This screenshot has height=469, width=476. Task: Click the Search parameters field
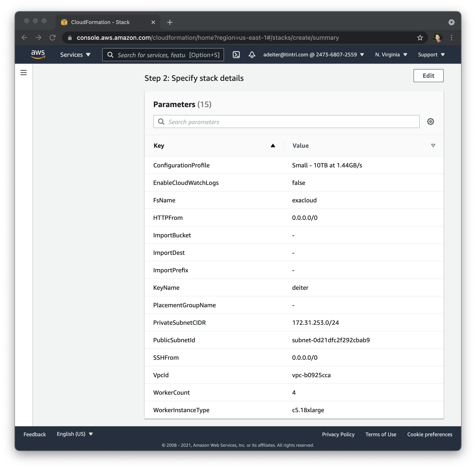(x=286, y=122)
